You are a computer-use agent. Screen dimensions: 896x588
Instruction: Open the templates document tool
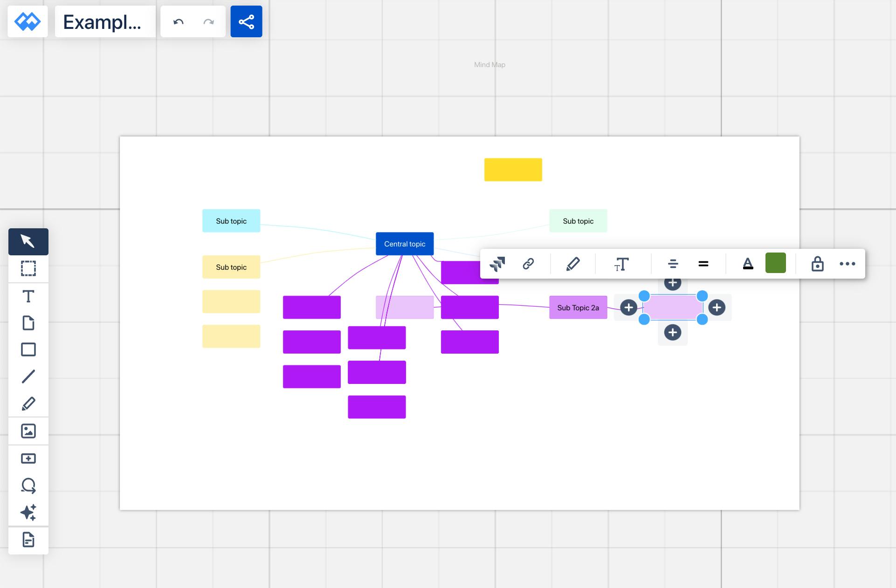tap(28, 540)
